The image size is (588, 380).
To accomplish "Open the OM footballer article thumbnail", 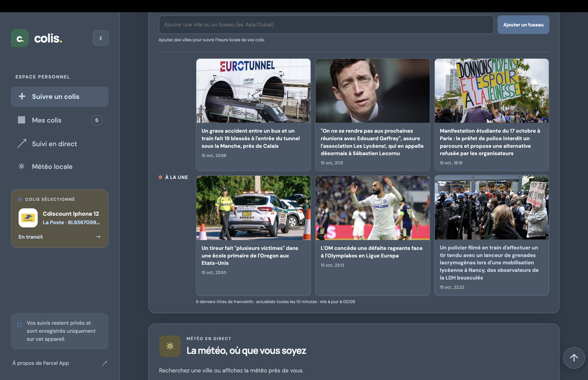I will point(372,208).
